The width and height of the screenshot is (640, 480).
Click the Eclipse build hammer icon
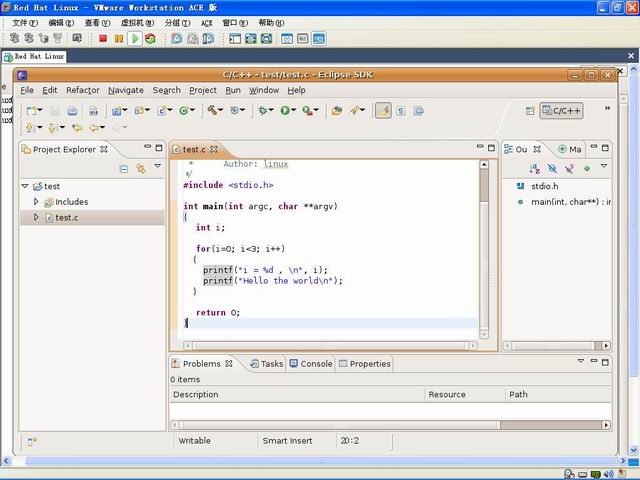point(212,110)
